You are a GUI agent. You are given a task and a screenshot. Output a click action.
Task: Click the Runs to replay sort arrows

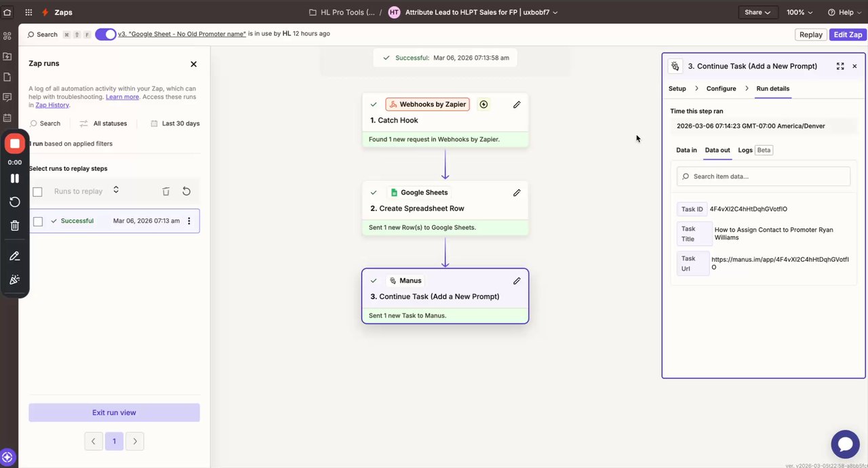(116, 190)
